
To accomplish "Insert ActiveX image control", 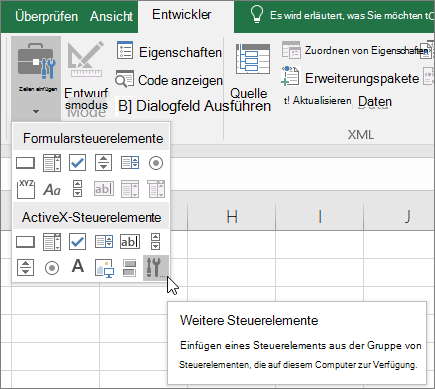I will [104, 268].
